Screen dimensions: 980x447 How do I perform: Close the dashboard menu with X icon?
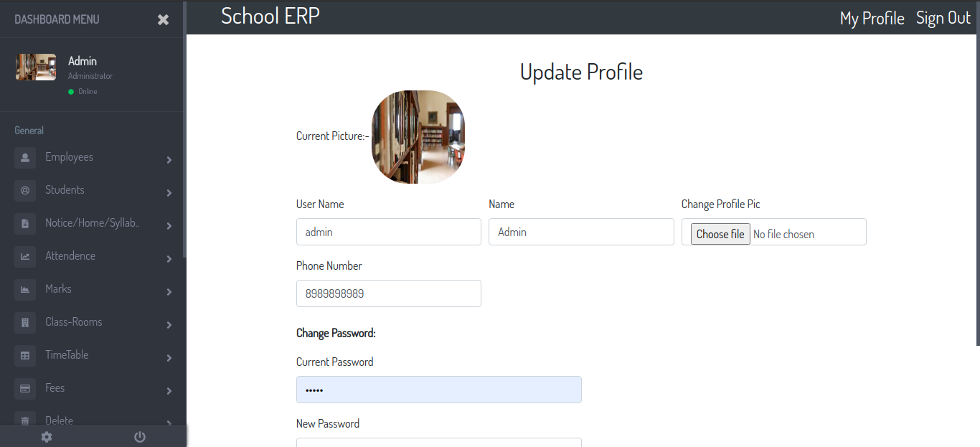point(164,20)
